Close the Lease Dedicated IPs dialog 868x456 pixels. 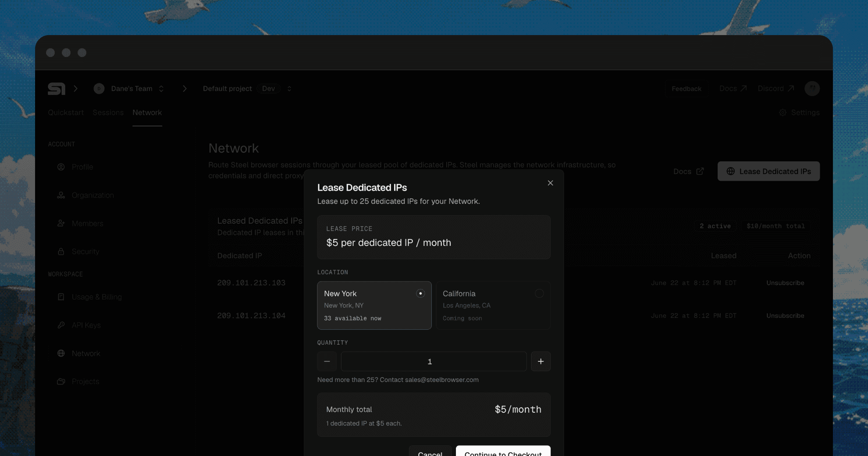pyautogui.click(x=550, y=183)
